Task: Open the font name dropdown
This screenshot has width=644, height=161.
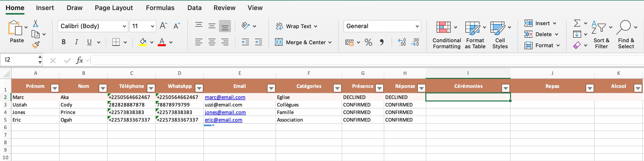Action: [x=124, y=26]
